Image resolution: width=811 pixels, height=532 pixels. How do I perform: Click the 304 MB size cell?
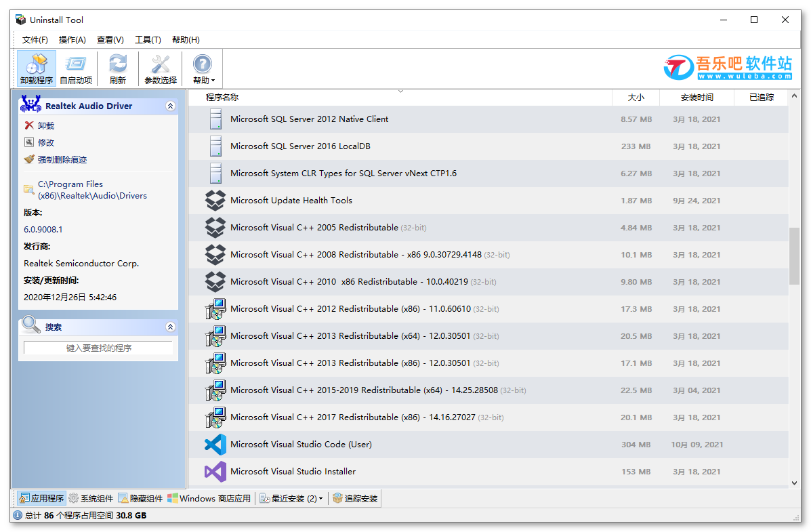pos(636,445)
